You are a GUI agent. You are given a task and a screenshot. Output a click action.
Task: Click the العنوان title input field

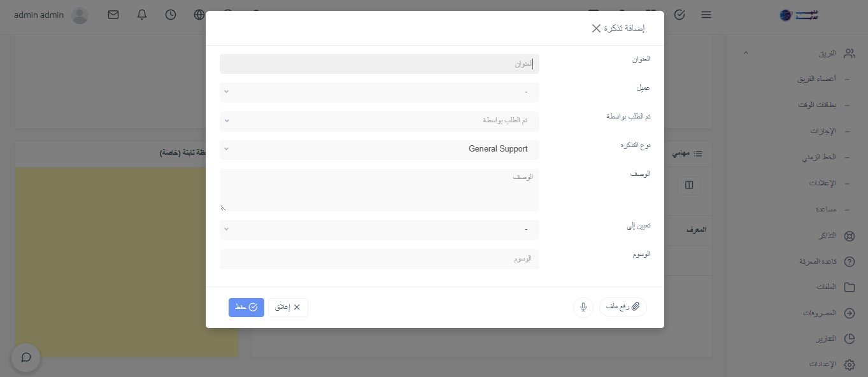click(x=380, y=64)
